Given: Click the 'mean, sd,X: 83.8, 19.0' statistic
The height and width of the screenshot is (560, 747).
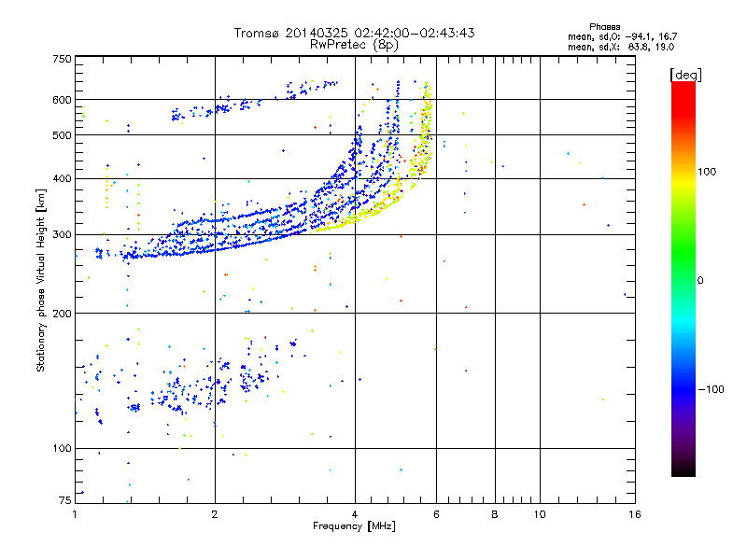Looking at the screenshot, I should pos(621,47).
